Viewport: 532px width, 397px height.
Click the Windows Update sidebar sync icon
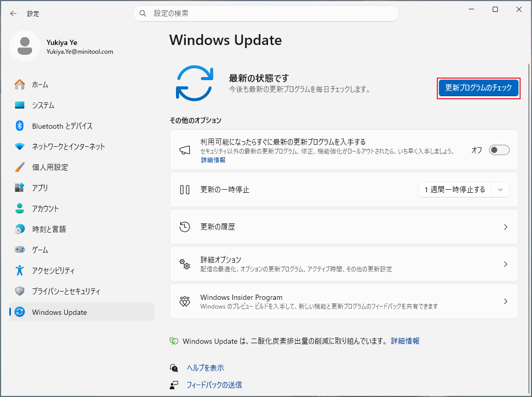[x=20, y=312]
